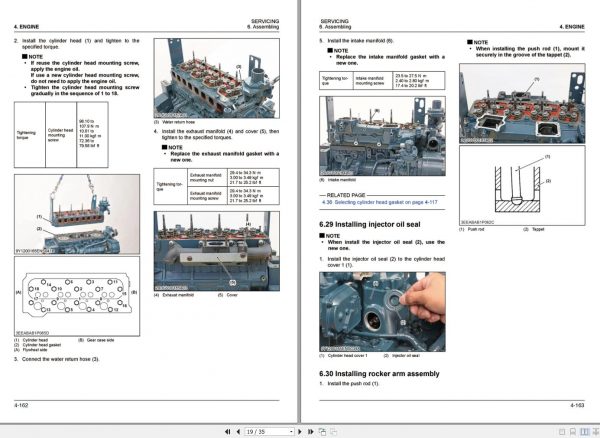Click '4. ENGINE' header on right page

(572, 27)
